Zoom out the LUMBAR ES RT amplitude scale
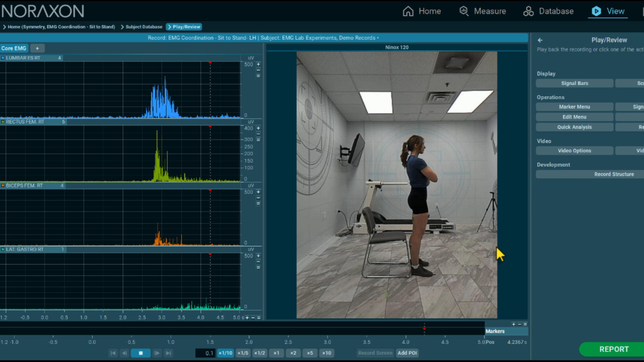Viewport: 644px width, 362px height. point(258,70)
